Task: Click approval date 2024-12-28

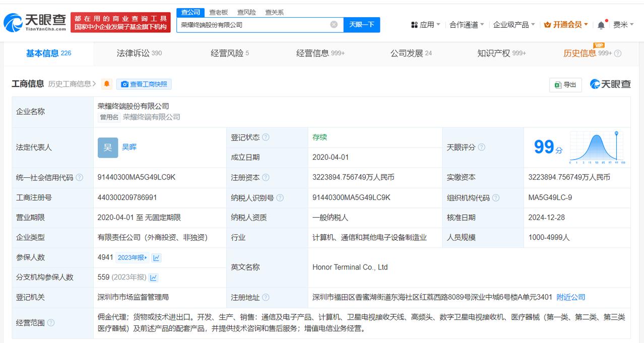Action: pyautogui.click(x=547, y=218)
